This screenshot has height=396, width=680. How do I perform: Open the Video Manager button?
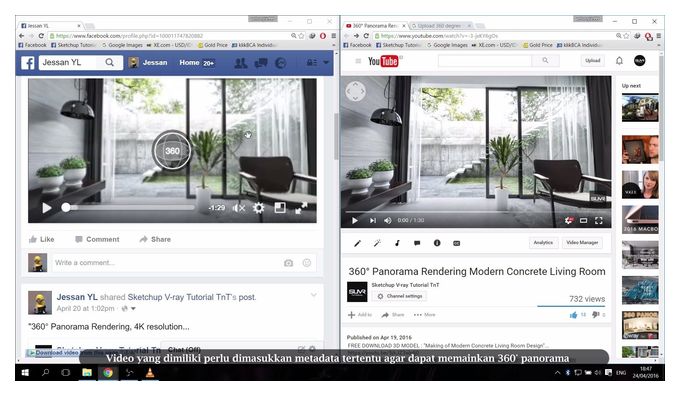coord(582,242)
